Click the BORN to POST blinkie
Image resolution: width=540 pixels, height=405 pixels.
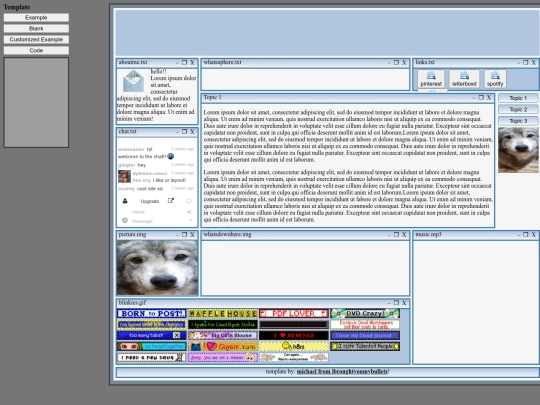tap(152, 314)
